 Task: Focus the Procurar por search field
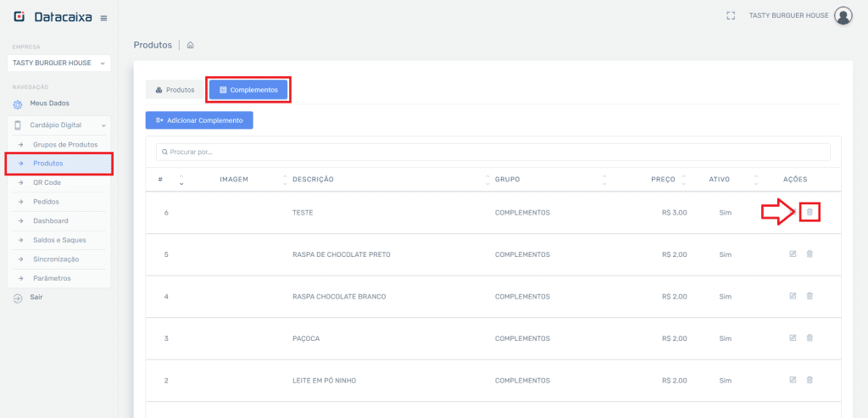[x=492, y=152]
